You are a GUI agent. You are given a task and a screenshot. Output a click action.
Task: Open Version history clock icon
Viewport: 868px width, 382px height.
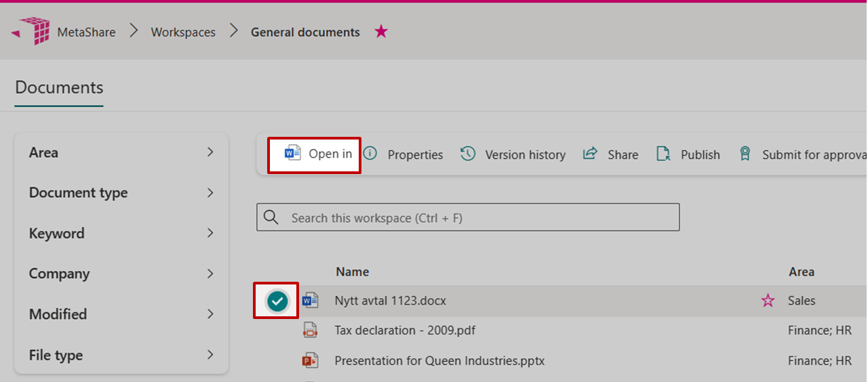click(x=468, y=154)
